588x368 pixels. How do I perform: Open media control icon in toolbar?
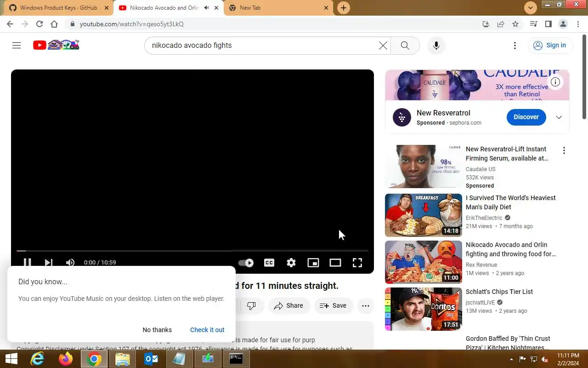click(534, 24)
